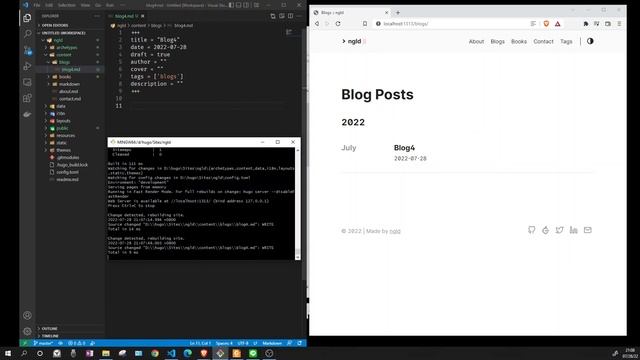Toggle VS Code primary sidebar layout button
Viewport: 640px width, 360px height.
tap(231, 5)
